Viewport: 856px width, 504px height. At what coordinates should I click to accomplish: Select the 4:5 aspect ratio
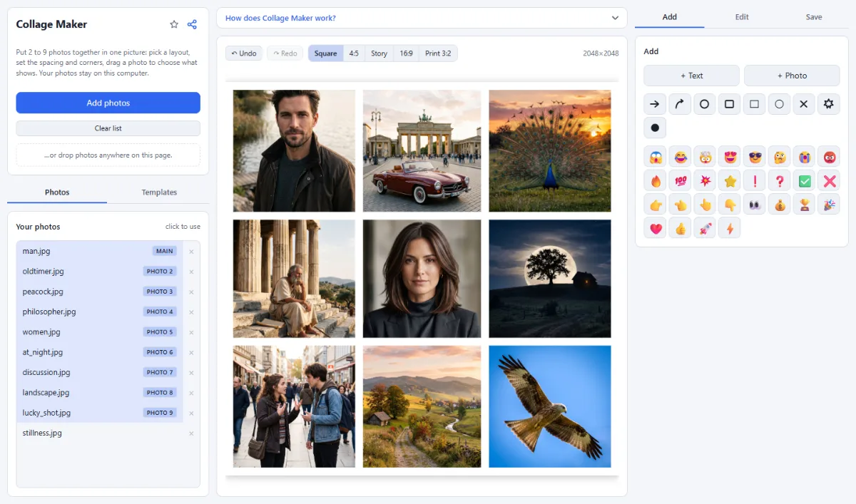(x=354, y=53)
